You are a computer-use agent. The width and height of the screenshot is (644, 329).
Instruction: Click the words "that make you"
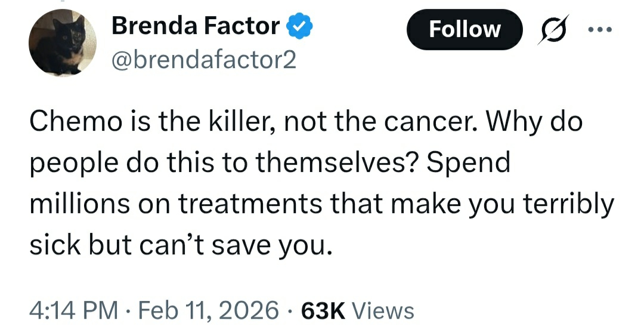[416, 204]
